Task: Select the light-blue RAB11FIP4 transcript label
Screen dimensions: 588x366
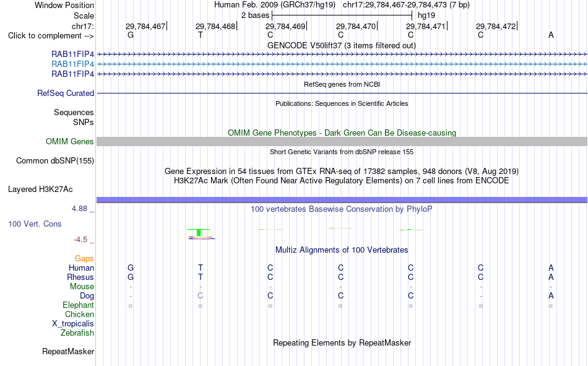Action: 73,64
